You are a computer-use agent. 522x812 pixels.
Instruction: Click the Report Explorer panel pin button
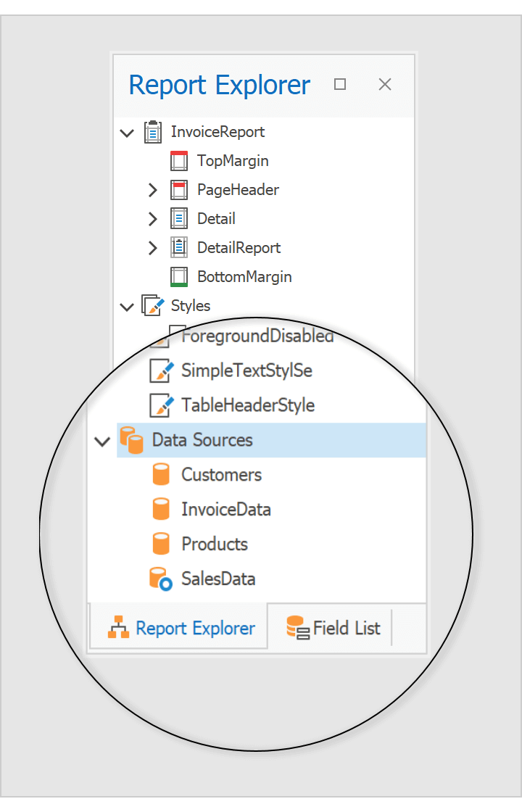pos(339,84)
